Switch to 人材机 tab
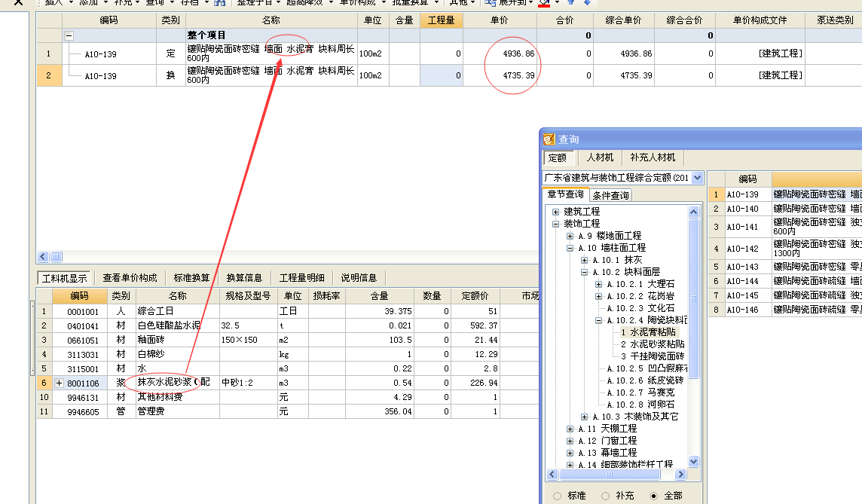The image size is (862, 504). pyautogui.click(x=600, y=157)
